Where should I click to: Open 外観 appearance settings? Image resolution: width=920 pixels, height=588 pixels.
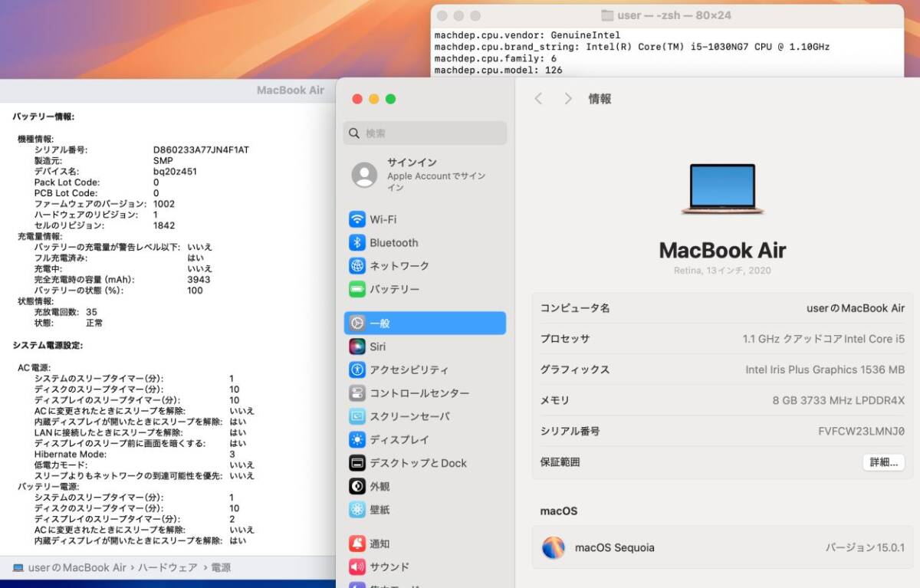coord(379,486)
